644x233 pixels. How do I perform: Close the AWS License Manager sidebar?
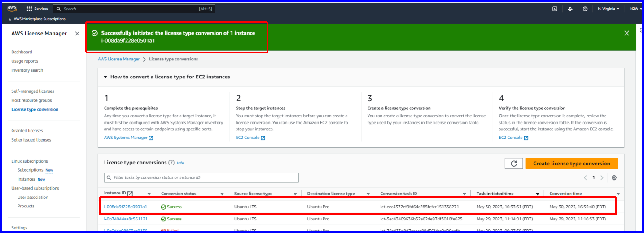[x=77, y=34]
